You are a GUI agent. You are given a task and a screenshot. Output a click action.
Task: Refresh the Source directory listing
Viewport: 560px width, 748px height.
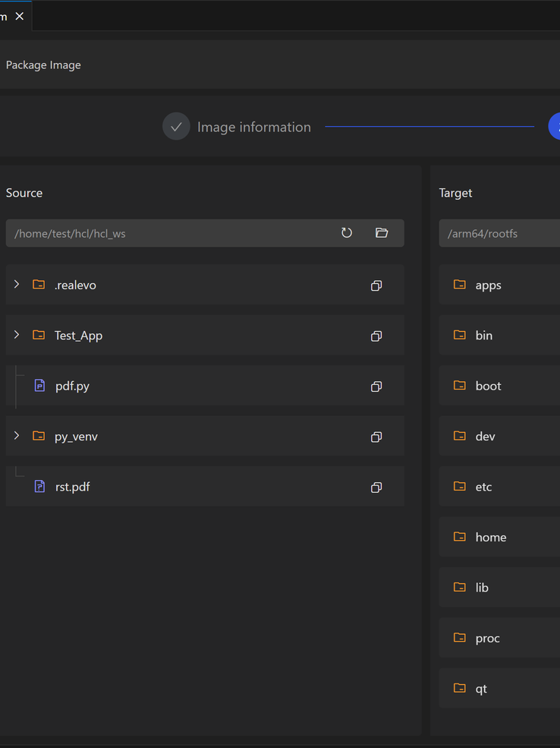point(347,233)
